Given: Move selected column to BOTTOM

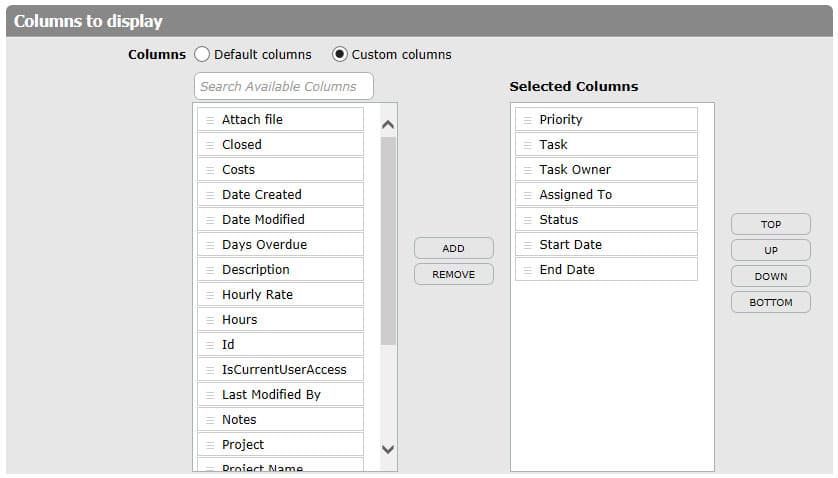Looking at the screenshot, I should (x=771, y=303).
